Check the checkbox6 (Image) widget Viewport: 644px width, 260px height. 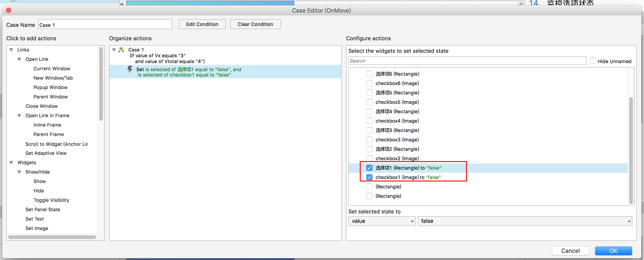tap(369, 83)
